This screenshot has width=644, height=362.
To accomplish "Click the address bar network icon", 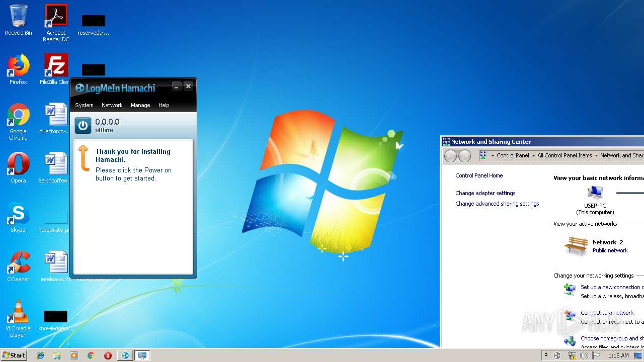I will [483, 155].
